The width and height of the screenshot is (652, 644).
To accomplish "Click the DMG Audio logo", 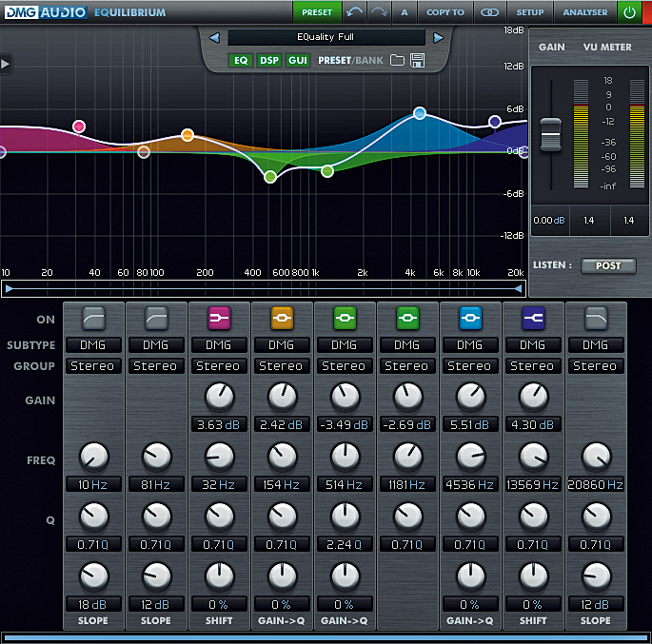I will pyautogui.click(x=46, y=12).
